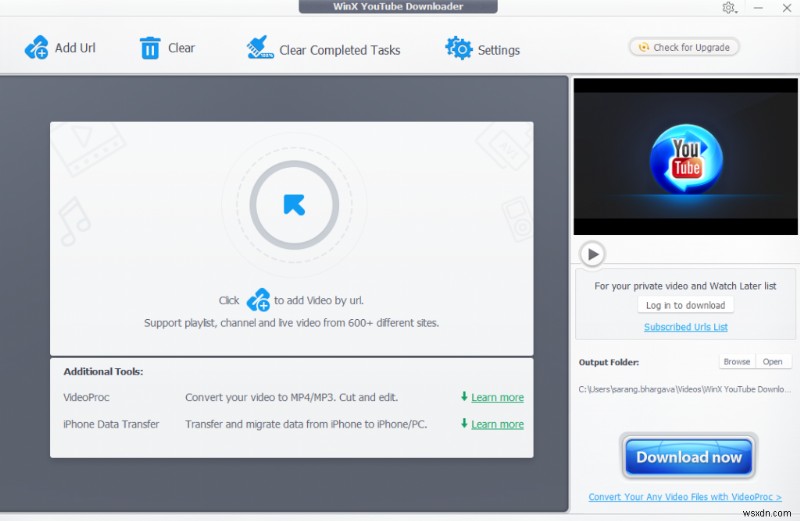
Task: Click 'Convert your video to MP4/MP3. Cut and edit.' text
Action: [x=291, y=397]
